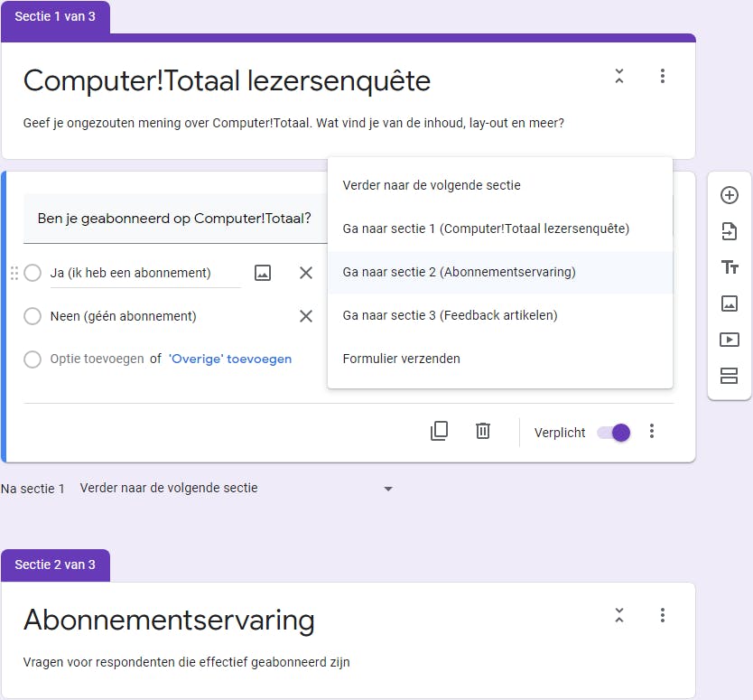Viewport: 753px width, 700px height.
Task: Collapse section 1 Computer!Totaal lezersenquête
Action: pos(619,76)
